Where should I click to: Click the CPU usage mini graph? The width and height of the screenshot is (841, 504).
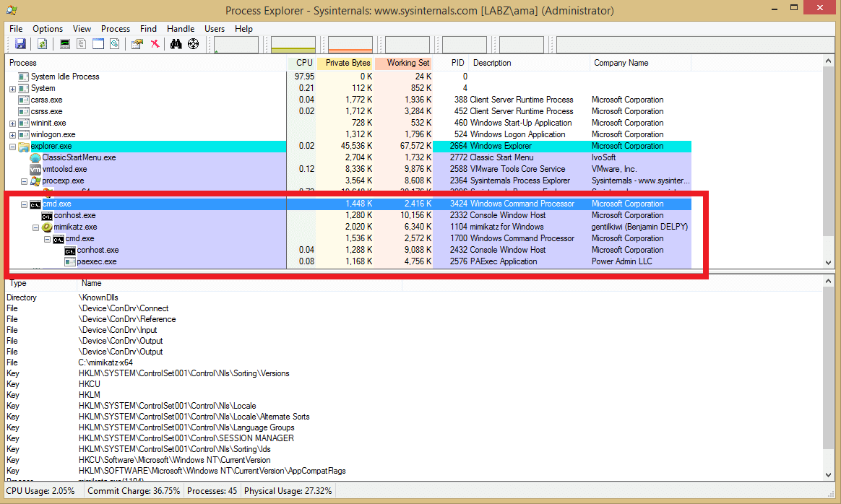tap(236, 45)
